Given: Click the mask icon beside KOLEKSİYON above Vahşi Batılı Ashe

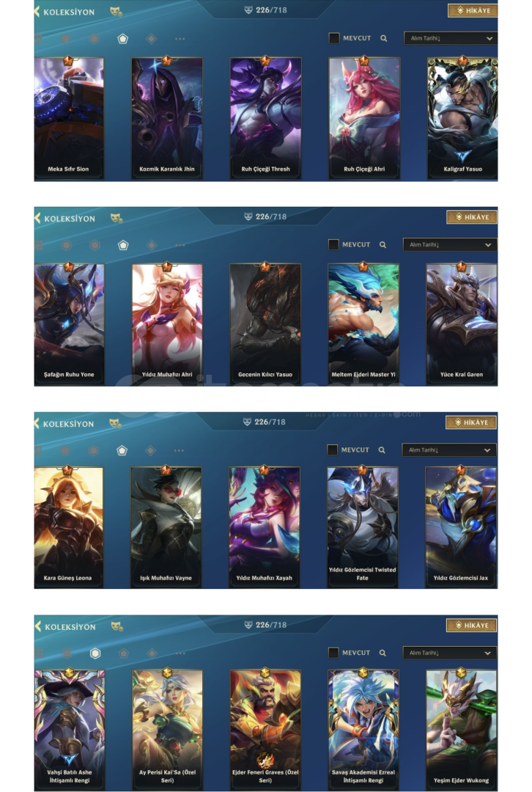Looking at the screenshot, I should [x=117, y=626].
